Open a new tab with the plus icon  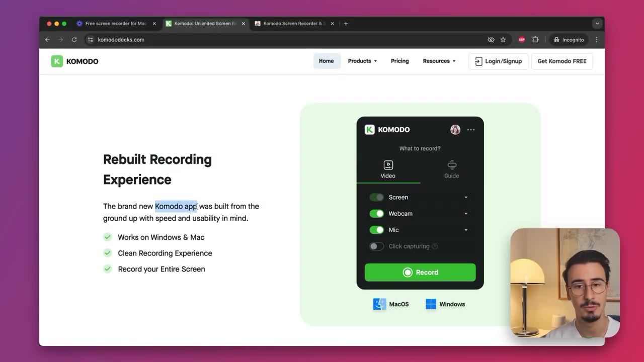(346, 24)
